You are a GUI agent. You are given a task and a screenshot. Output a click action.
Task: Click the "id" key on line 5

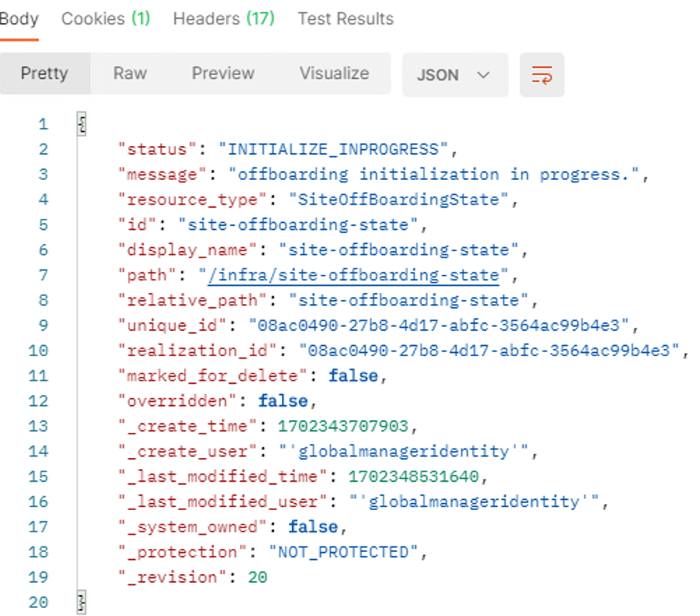137,225
